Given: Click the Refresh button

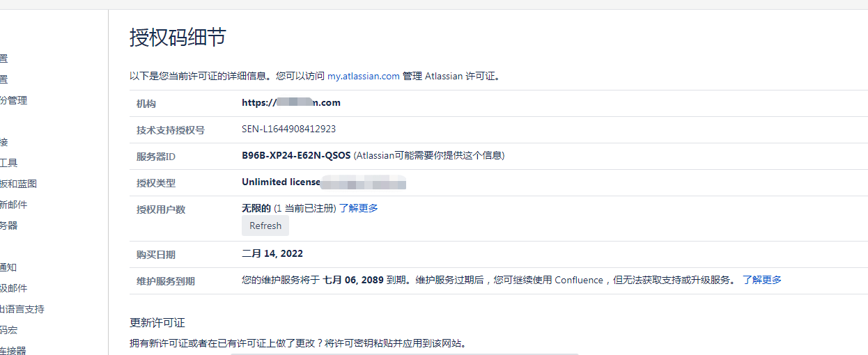Looking at the screenshot, I should (265, 226).
